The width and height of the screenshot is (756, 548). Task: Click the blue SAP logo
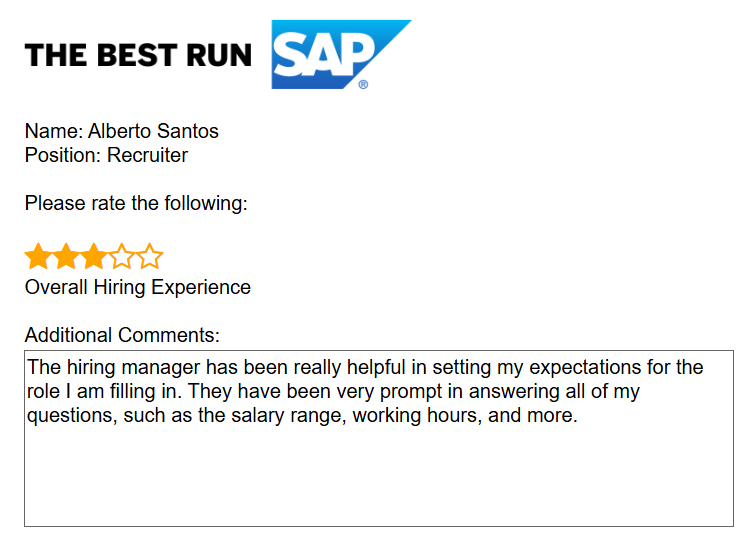[325, 54]
